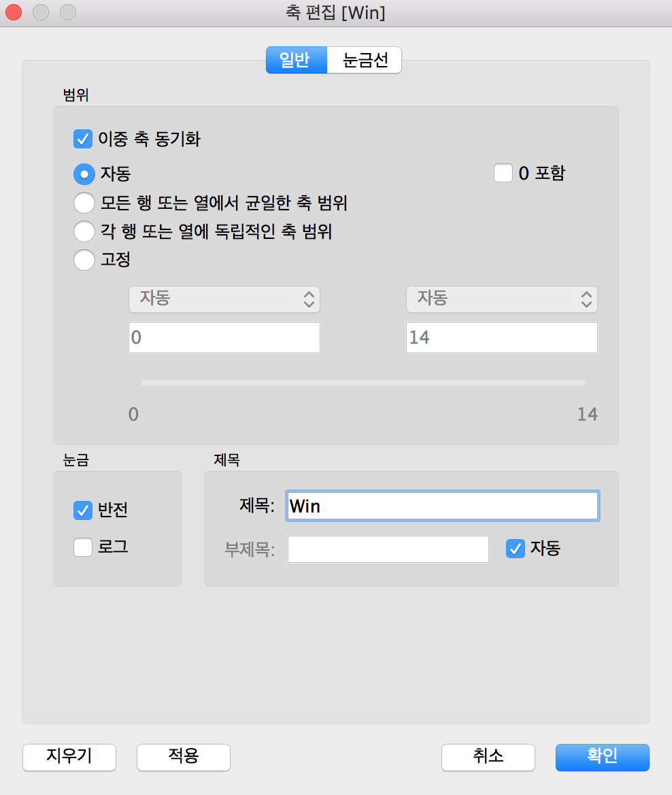The height and width of the screenshot is (795, 672).
Task: Enable the 로그 scale checkbox
Action: [x=83, y=547]
